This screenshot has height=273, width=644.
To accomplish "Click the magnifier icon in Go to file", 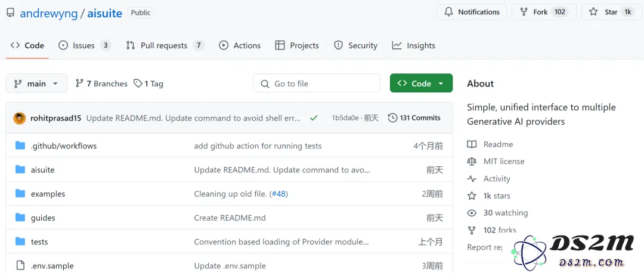I will pos(265,83).
